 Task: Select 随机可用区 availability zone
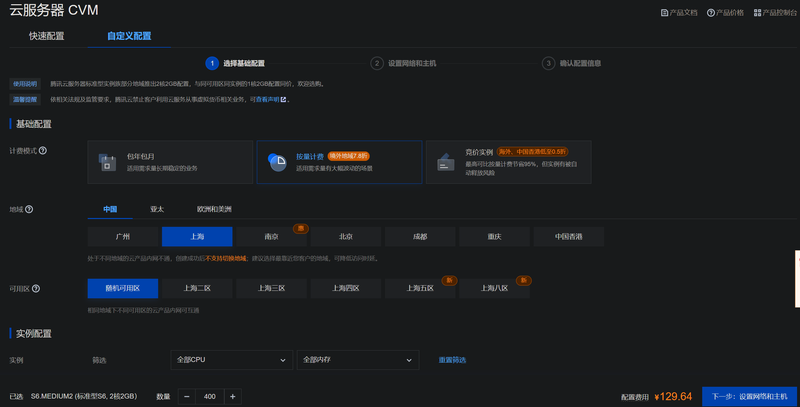[x=122, y=288]
